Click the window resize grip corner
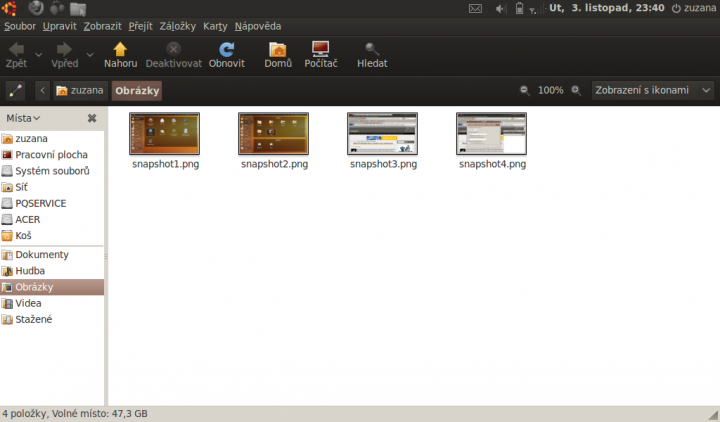Screen dimensions: 720x422 (x=713, y=415)
